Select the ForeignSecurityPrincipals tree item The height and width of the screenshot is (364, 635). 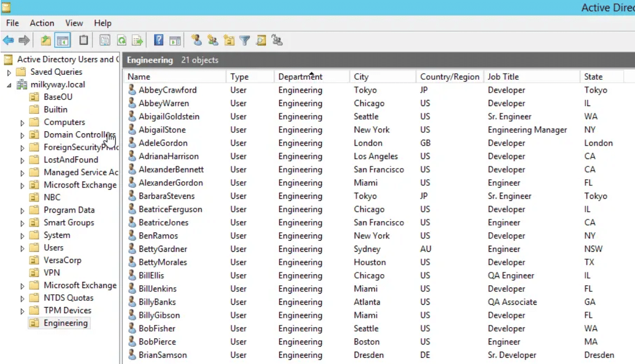[x=81, y=147]
